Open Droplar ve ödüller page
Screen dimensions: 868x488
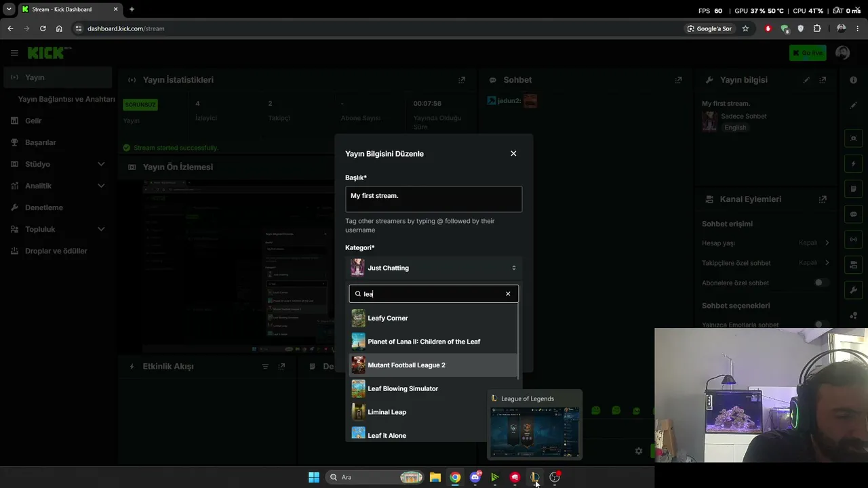coord(57,251)
